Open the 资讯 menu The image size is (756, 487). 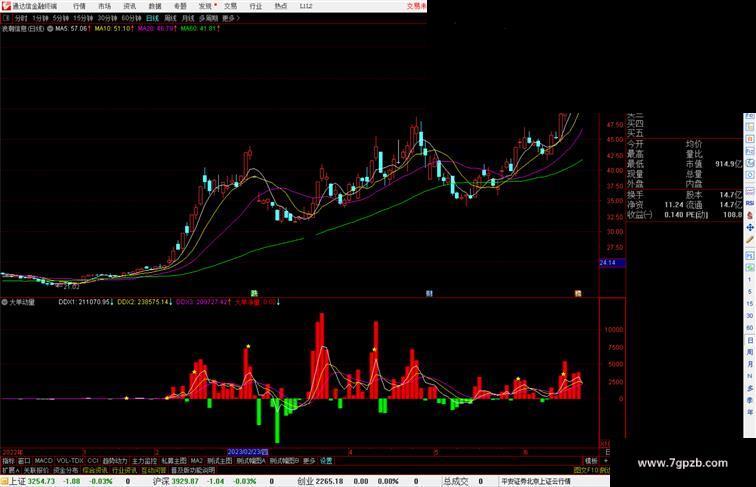tap(129, 6)
